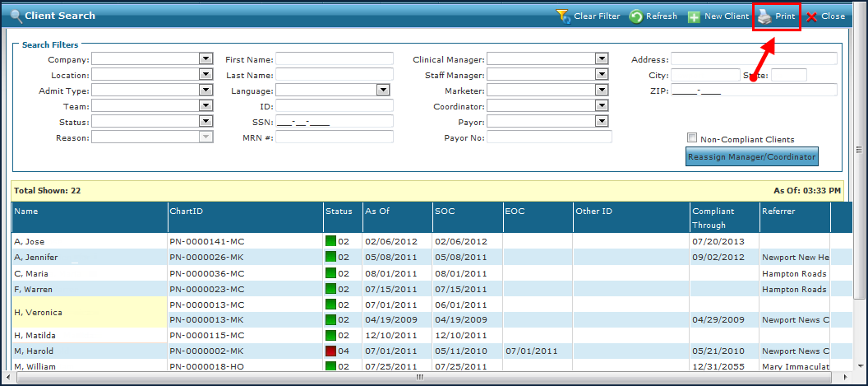Click the Last Name input field
Viewport: 868px width, 386px height.
[x=335, y=75]
